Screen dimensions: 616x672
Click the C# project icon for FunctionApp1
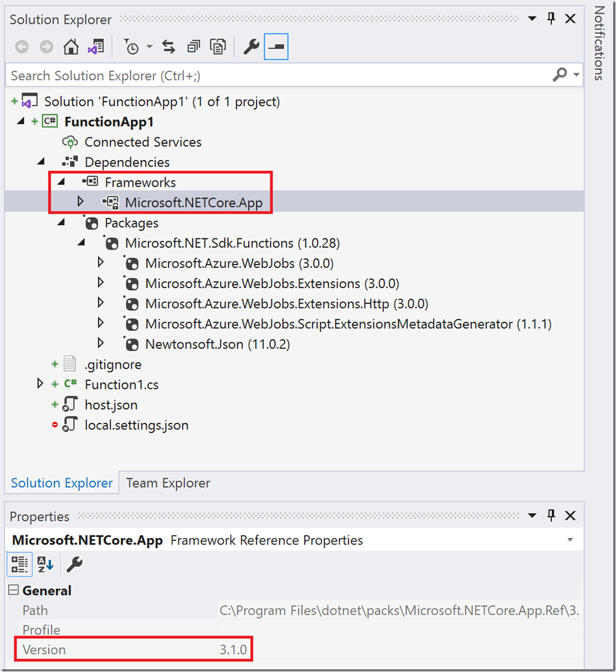tap(50, 121)
